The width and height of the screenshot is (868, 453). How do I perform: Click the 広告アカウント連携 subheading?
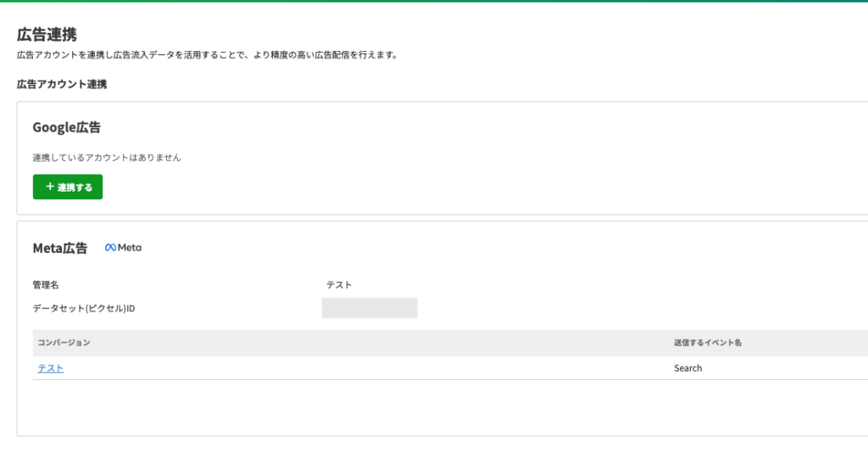(x=62, y=84)
